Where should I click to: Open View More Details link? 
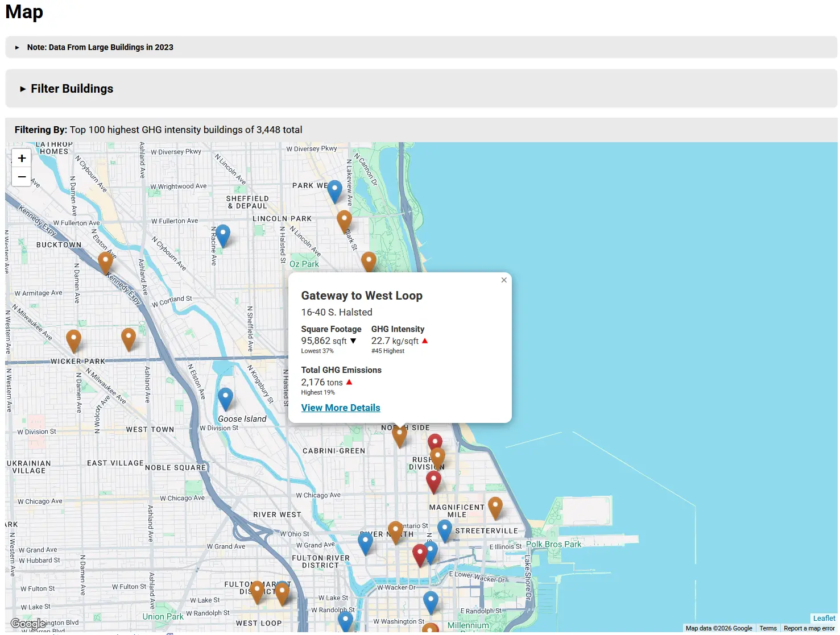(340, 408)
